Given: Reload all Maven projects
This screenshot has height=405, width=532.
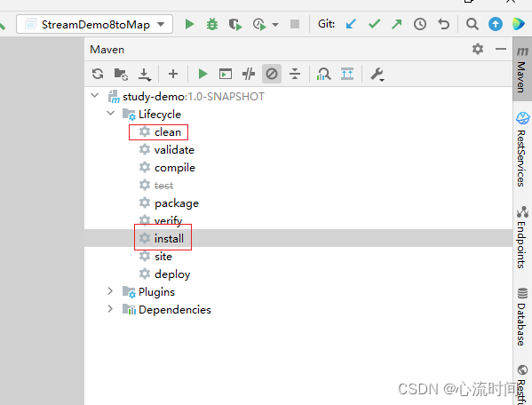Looking at the screenshot, I should [98, 74].
